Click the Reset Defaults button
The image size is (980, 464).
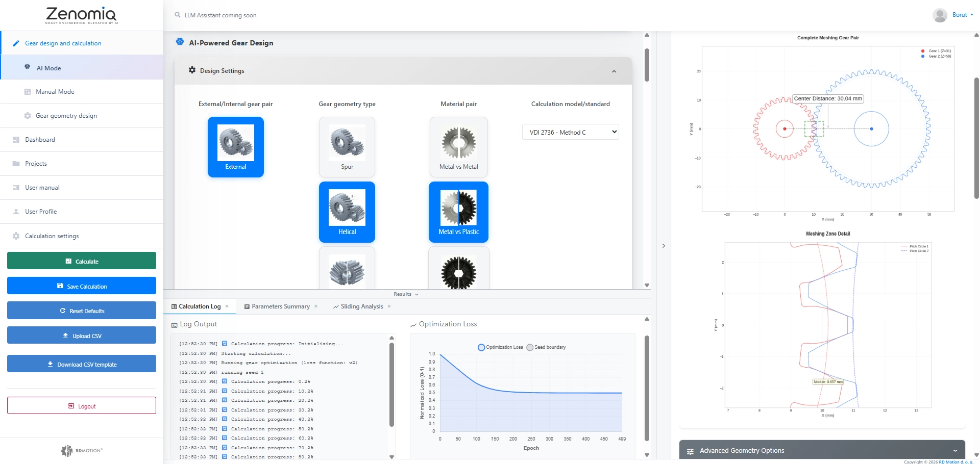pos(82,310)
